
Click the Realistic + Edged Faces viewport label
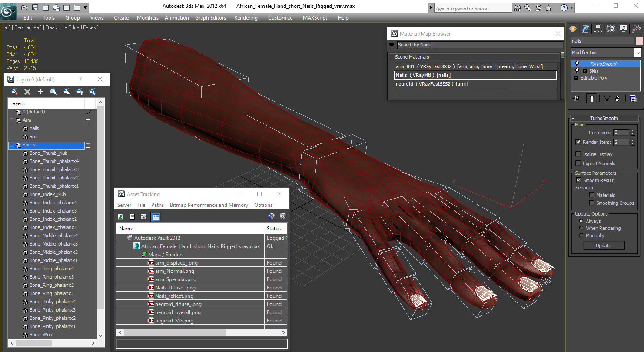pyautogui.click(x=72, y=27)
